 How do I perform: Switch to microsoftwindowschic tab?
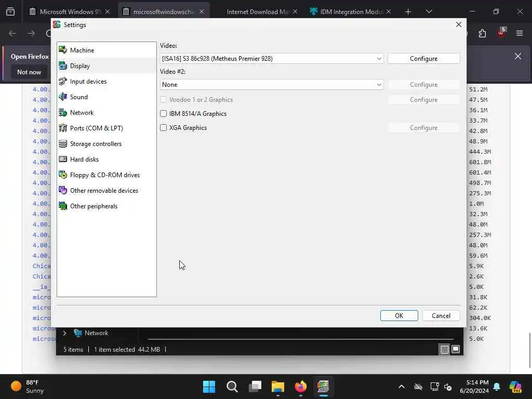164,11
